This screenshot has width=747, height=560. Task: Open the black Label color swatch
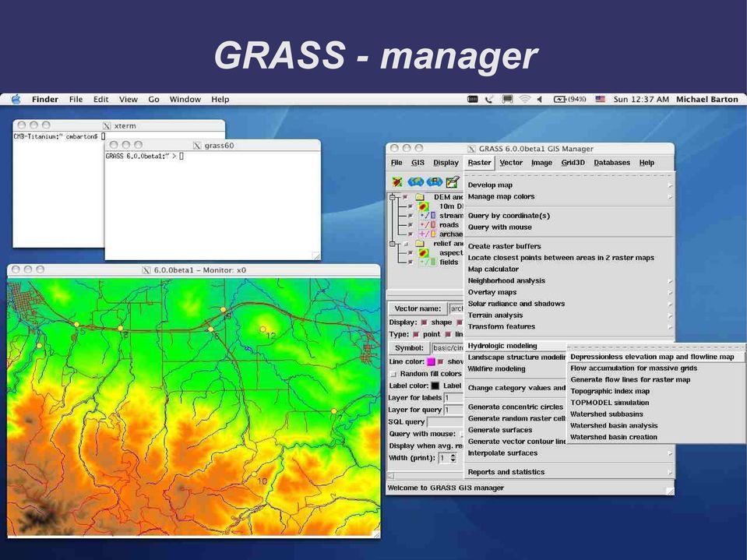point(435,386)
